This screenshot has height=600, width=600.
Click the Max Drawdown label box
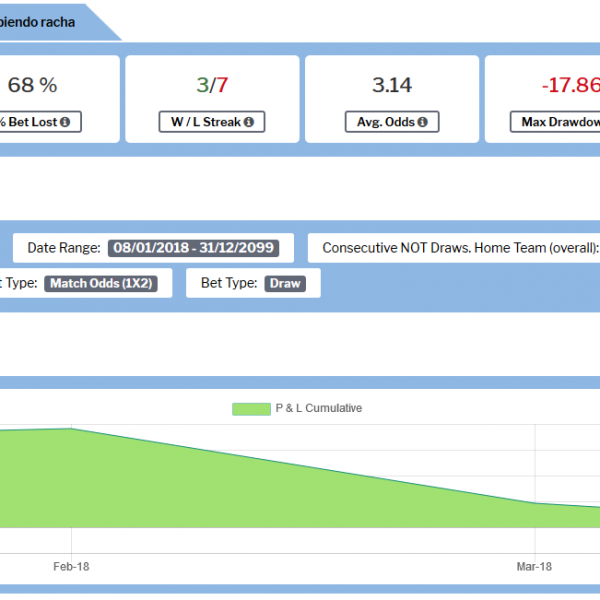pyautogui.click(x=555, y=122)
